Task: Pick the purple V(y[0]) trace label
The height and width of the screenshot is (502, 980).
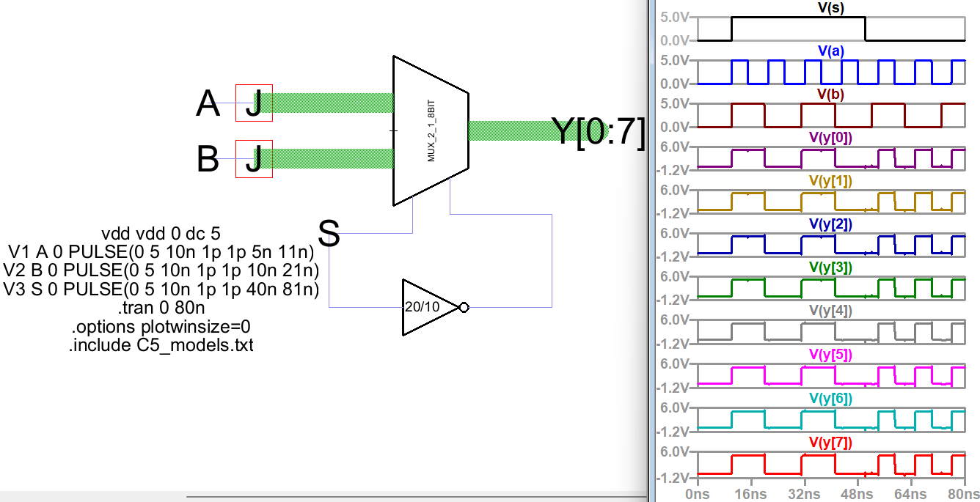Action: (x=830, y=137)
